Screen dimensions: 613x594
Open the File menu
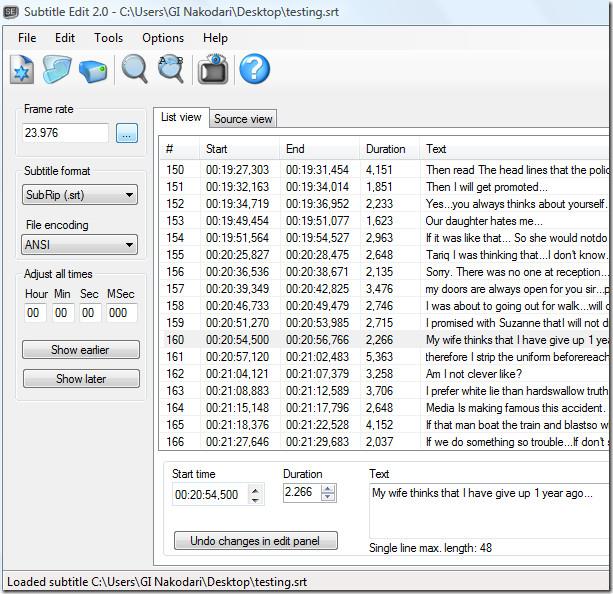pyautogui.click(x=27, y=38)
